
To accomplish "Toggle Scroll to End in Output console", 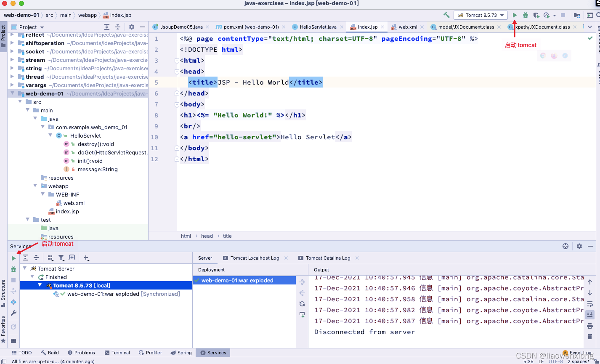I will (x=590, y=315).
